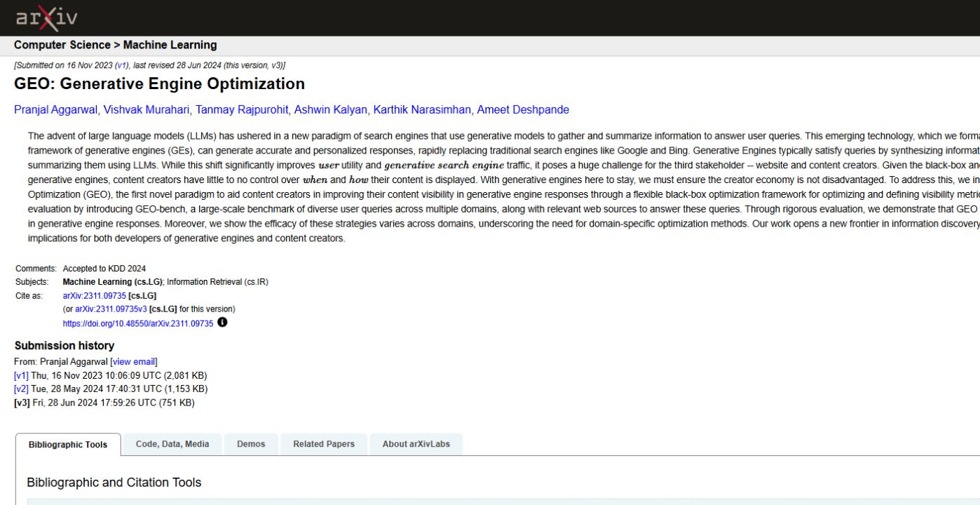Screen dimensions: 980x505
Task: Open author Ashwin Kalyan page
Action: point(330,109)
